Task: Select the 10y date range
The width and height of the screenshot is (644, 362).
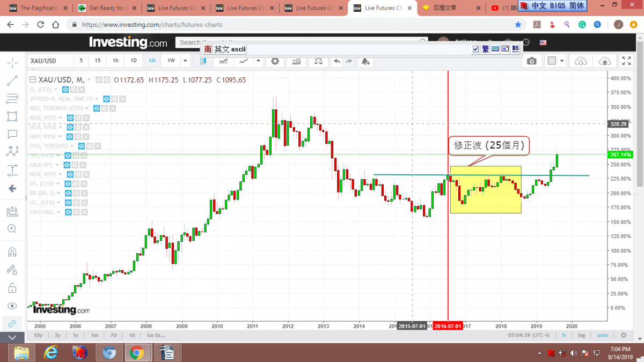Action: [x=38, y=335]
